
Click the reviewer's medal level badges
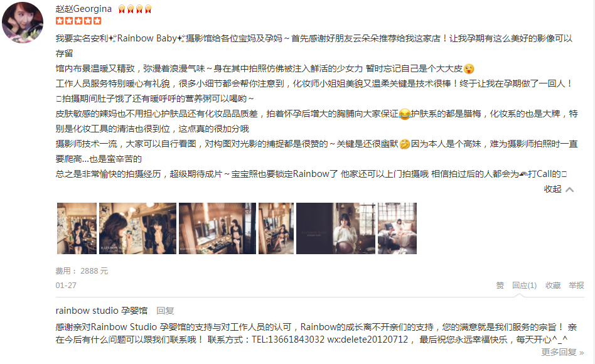tap(135, 9)
